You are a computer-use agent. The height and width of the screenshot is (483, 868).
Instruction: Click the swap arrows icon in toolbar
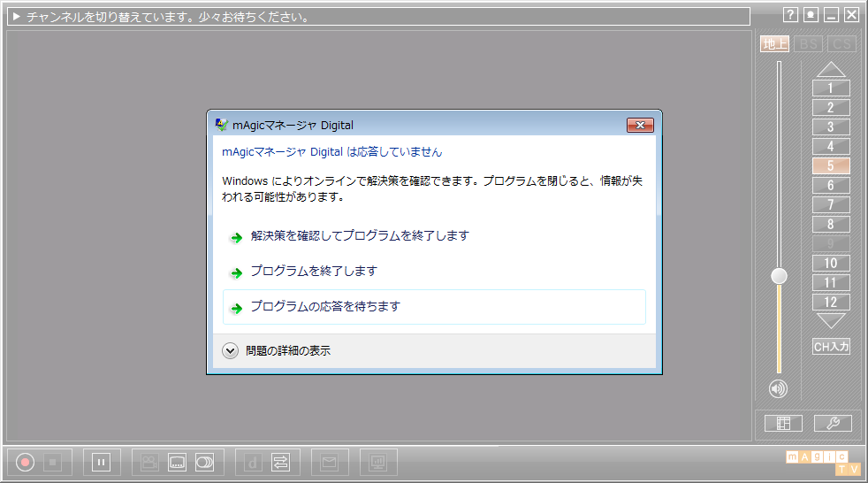click(281, 462)
